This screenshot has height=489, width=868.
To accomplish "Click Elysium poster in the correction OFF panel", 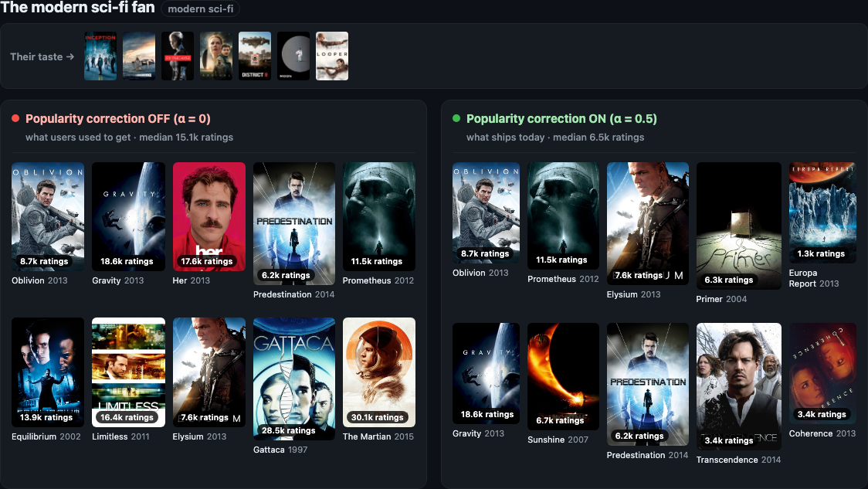I will tap(209, 372).
